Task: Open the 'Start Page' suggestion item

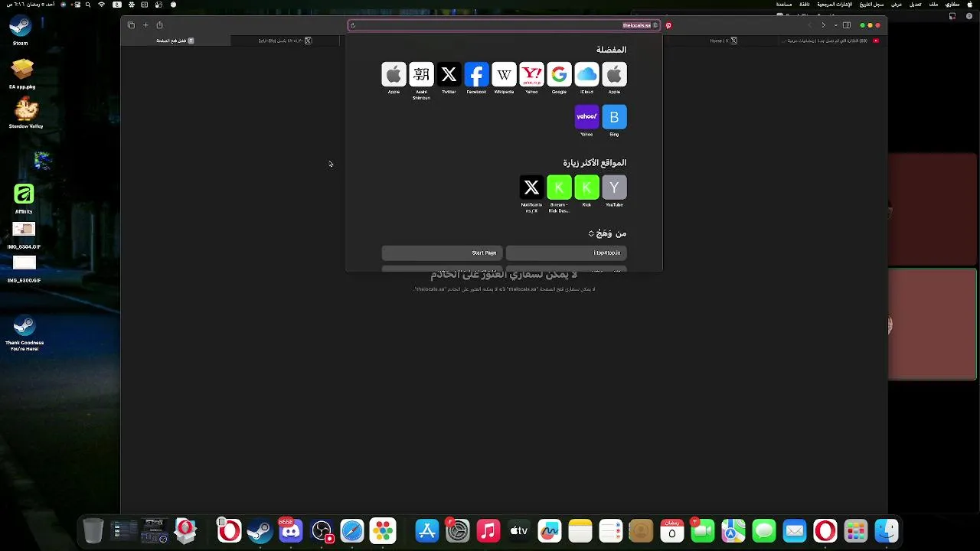Action: pos(443,253)
